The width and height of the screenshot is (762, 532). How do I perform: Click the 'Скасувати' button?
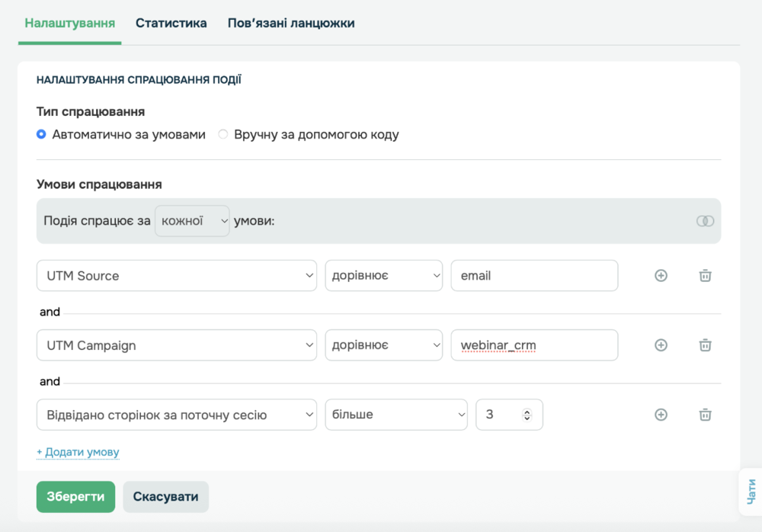coord(165,497)
